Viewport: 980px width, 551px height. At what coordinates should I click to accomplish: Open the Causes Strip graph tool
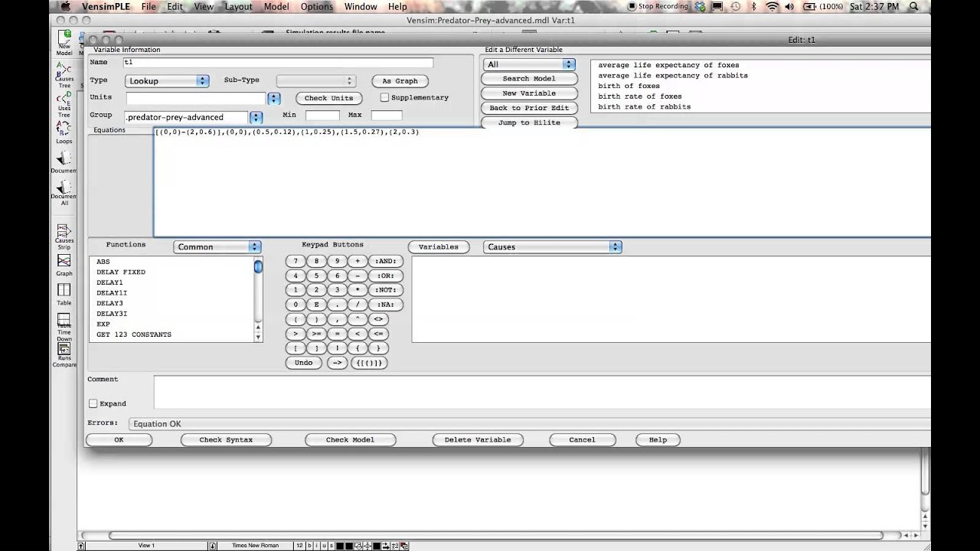point(64,236)
